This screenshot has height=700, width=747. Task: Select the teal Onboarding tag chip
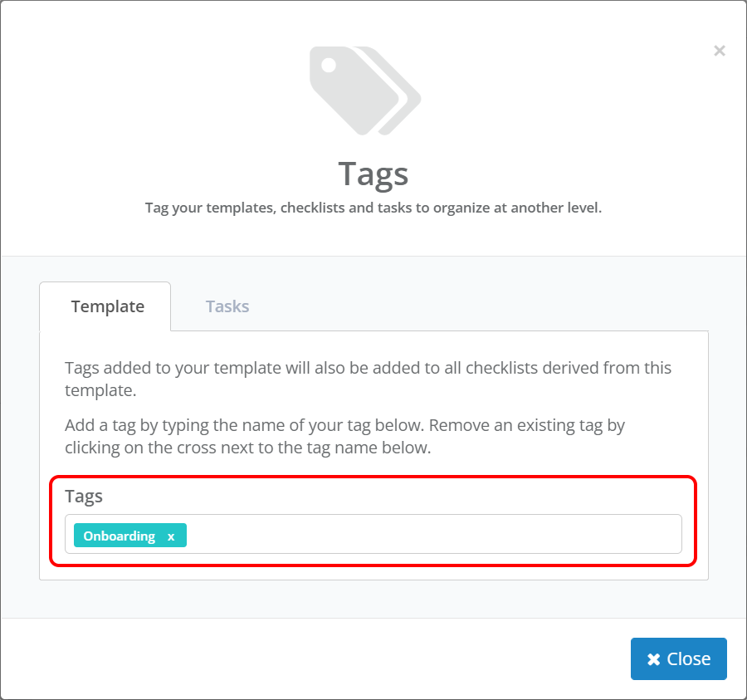click(x=130, y=535)
